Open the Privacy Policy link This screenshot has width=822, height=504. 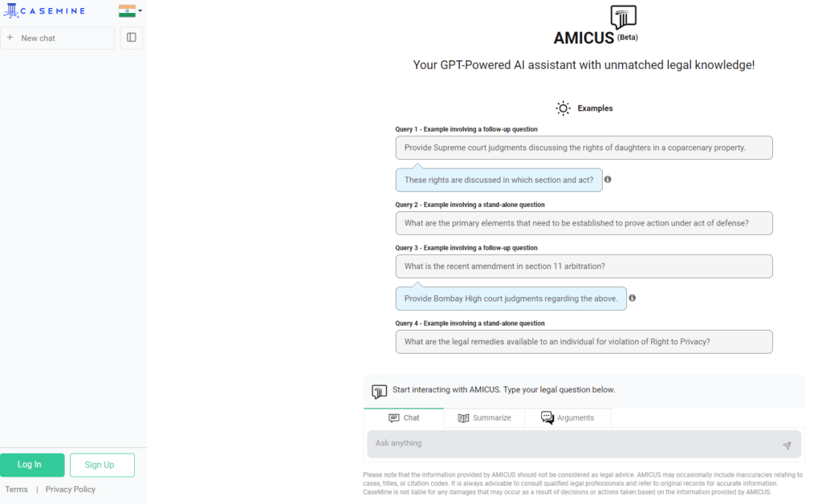(x=71, y=490)
